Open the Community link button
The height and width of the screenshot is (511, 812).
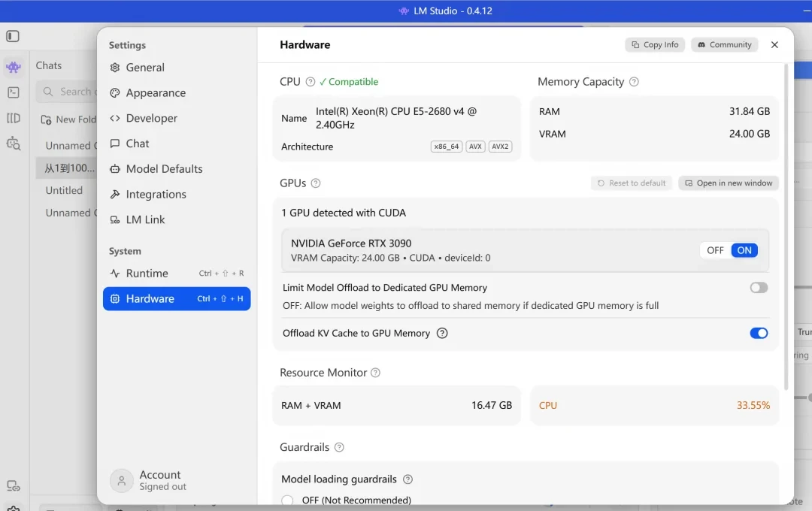click(x=725, y=45)
